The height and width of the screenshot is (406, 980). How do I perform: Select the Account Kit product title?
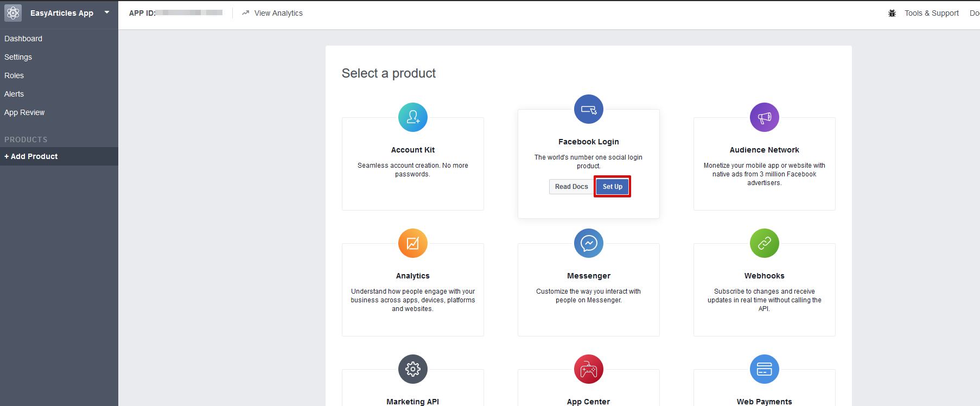[413, 150]
